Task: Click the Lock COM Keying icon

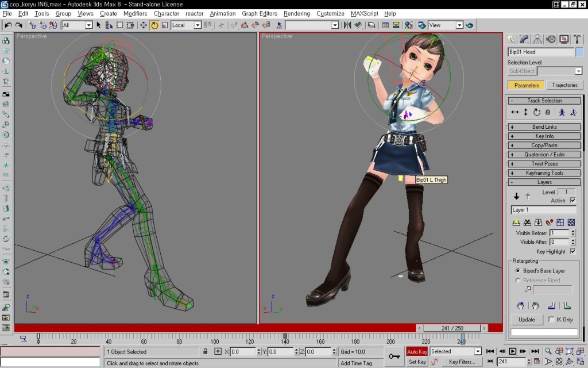Action: pyautogui.click(x=547, y=112)
